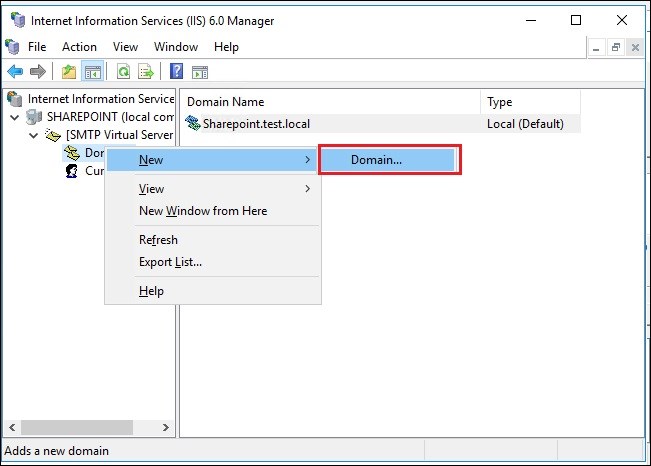Select New in the context menu
This screenshot has width=651, height=466.
coord(213,160)
